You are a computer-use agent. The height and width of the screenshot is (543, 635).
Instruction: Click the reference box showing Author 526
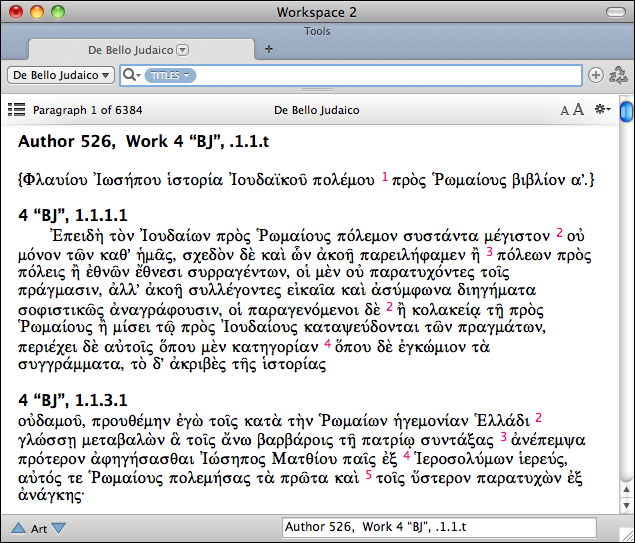[x=440, y=527]
